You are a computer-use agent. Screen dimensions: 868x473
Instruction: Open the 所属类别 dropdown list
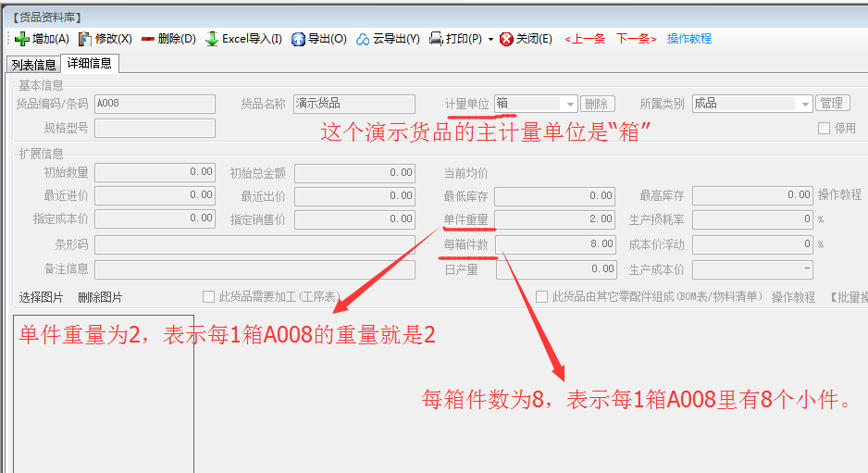(x=804, y=105)
